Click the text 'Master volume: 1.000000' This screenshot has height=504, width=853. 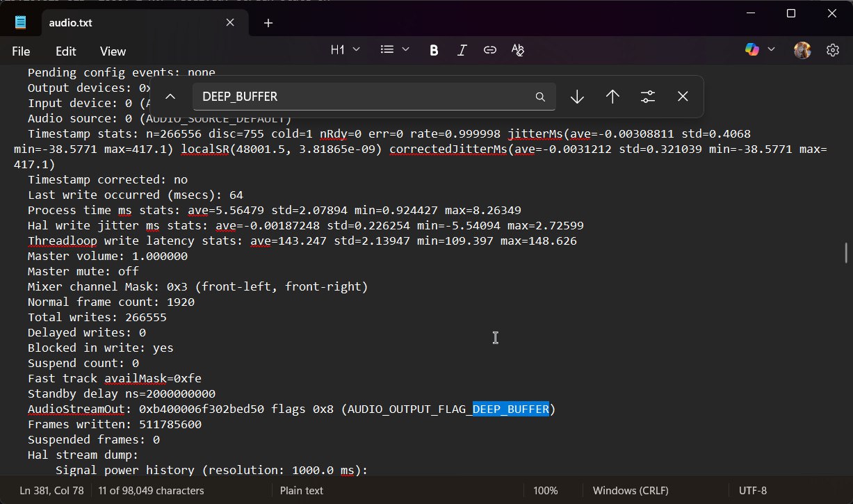click(108, 256)
